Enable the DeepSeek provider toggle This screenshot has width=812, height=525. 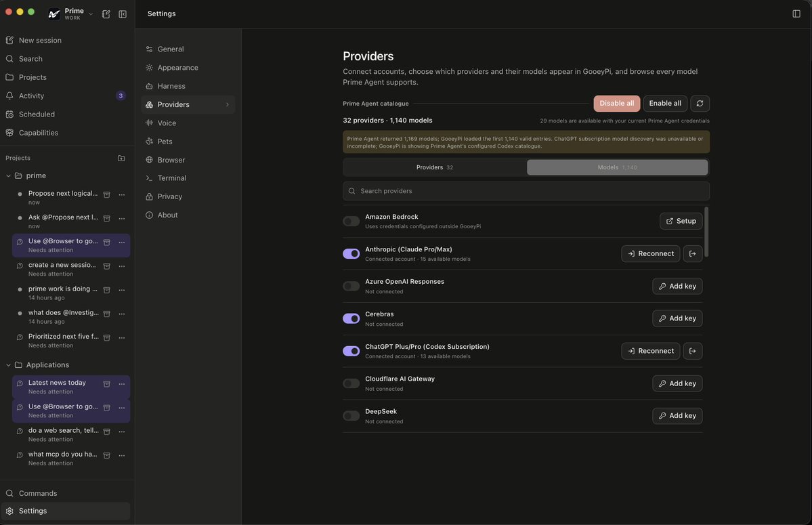351,416
